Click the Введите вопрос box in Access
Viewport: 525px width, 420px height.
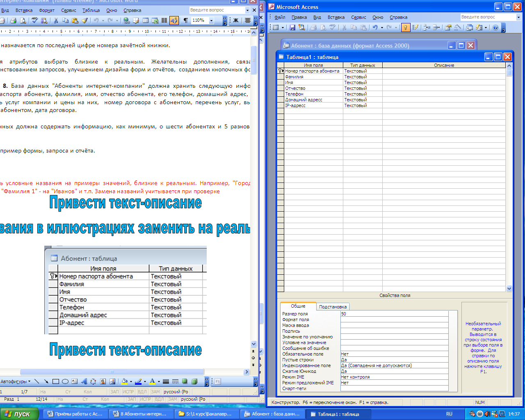487,17
